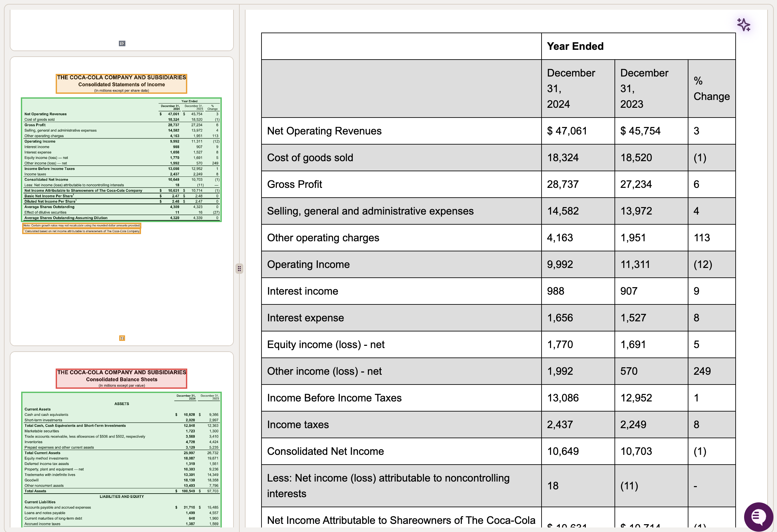Click the 'Net Operating Revenues' row label
This screenshot has height=532, width=777.
[x=401, y=131]
